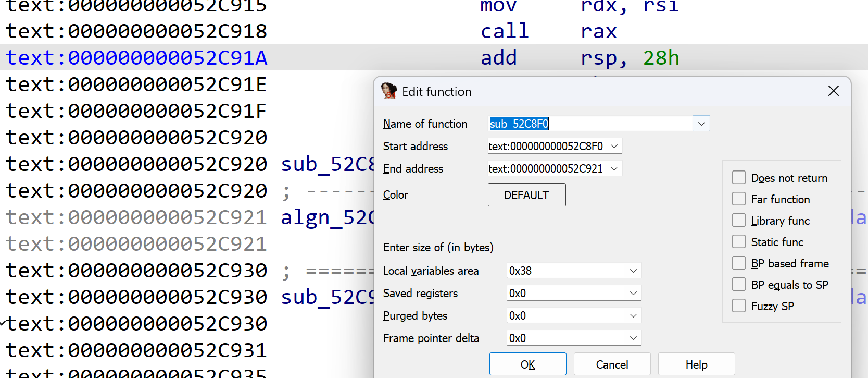868x378 pixels.
Task: Open the Name of function dropdown arrow
Action: (x=701, y=124)
